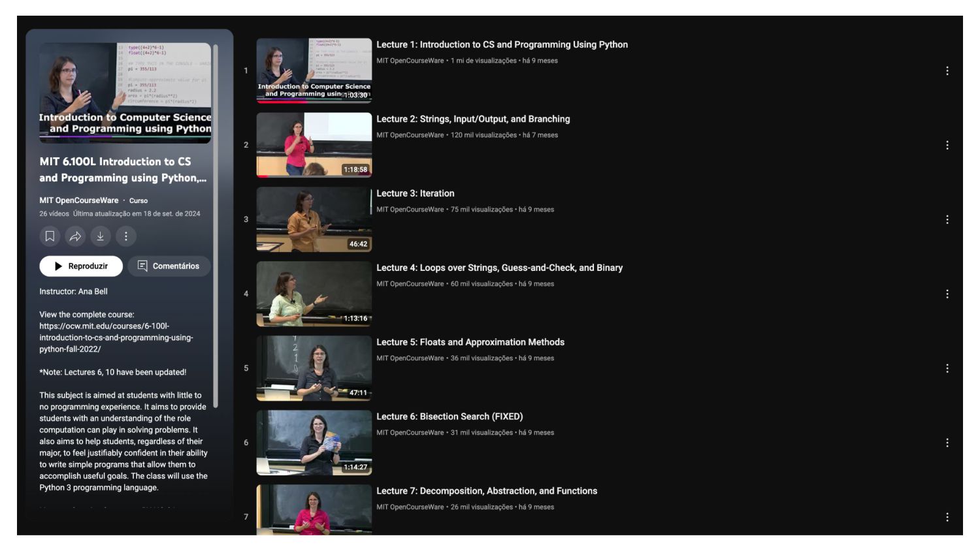Click MIT OpenCourseWare under Lecture 3
This screenshot has width=980, height=551.
(410, 210)
